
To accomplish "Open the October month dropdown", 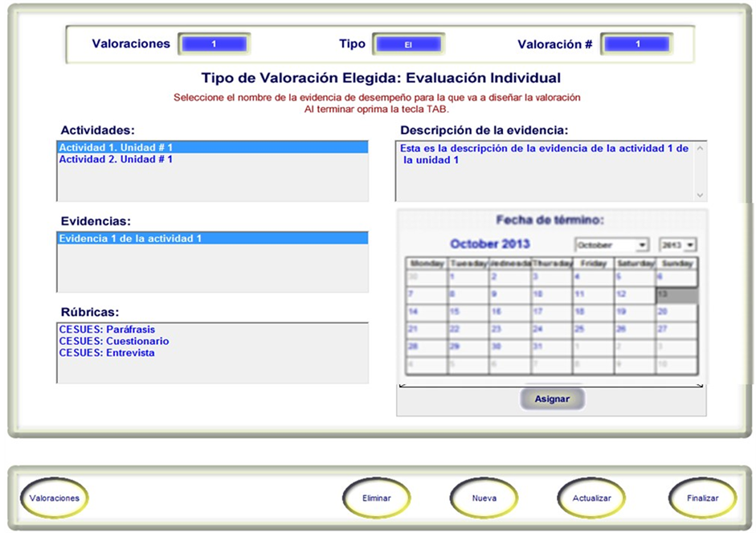I will click(611, 244).
